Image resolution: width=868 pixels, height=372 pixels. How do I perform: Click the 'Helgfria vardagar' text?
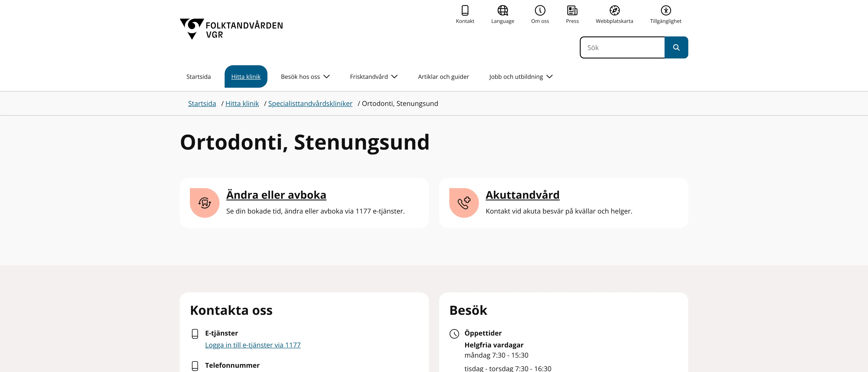pos(494,345)
